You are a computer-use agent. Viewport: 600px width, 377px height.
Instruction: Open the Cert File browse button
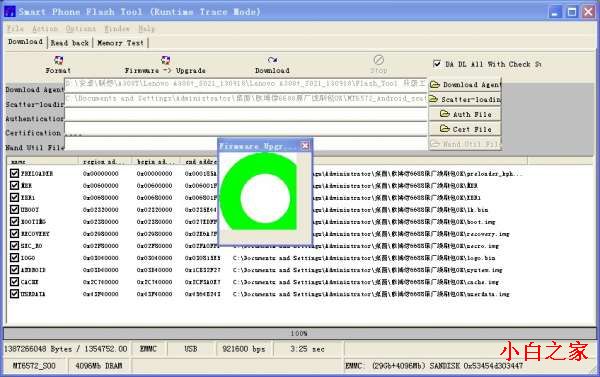[x=465, y=129]
